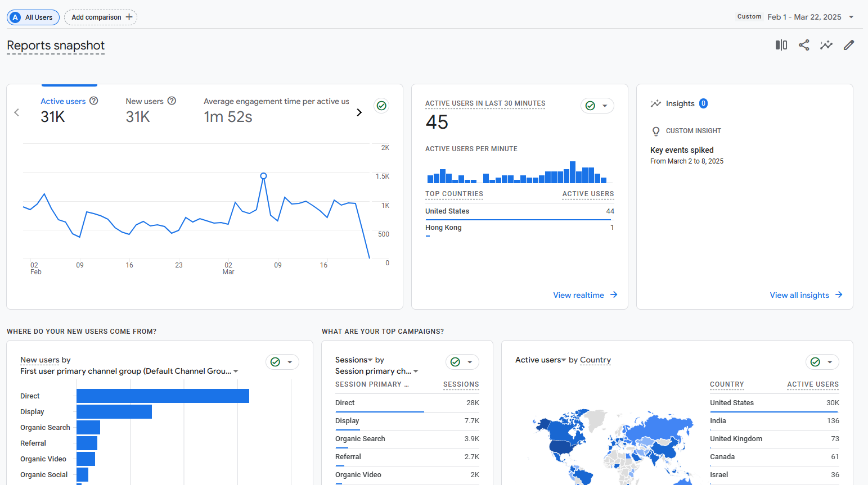Click the Direct bar in new users chart
This screenshot has width=868, height=485.
click(163, 396)
